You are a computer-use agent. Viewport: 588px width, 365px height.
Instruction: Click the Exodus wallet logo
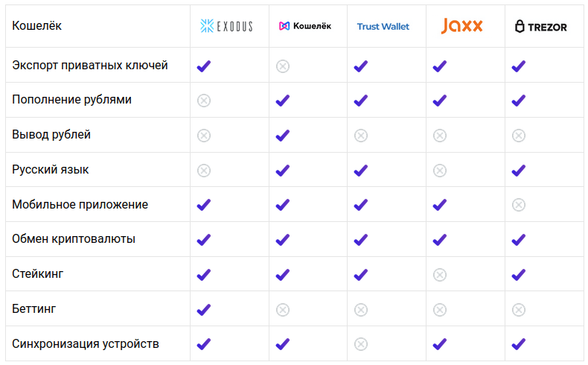click(227, 26)
